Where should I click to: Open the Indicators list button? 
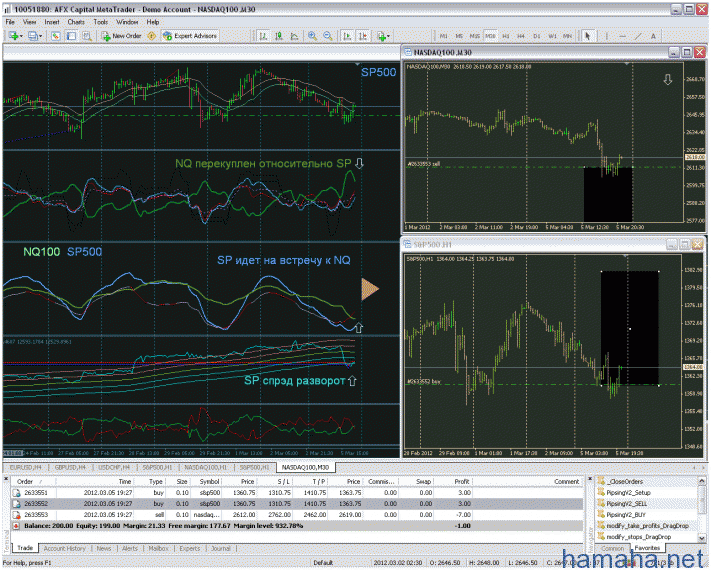(x=381, y=36)
